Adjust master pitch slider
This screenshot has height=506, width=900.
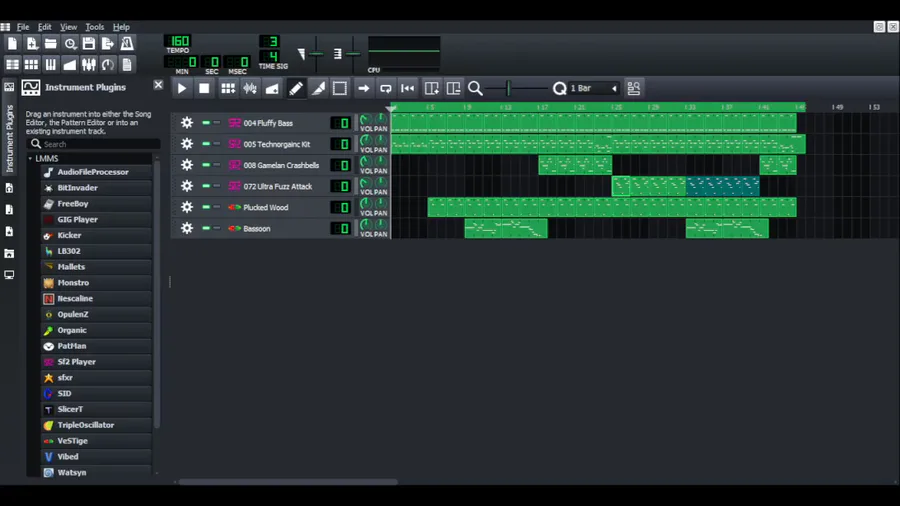[353, 54]
